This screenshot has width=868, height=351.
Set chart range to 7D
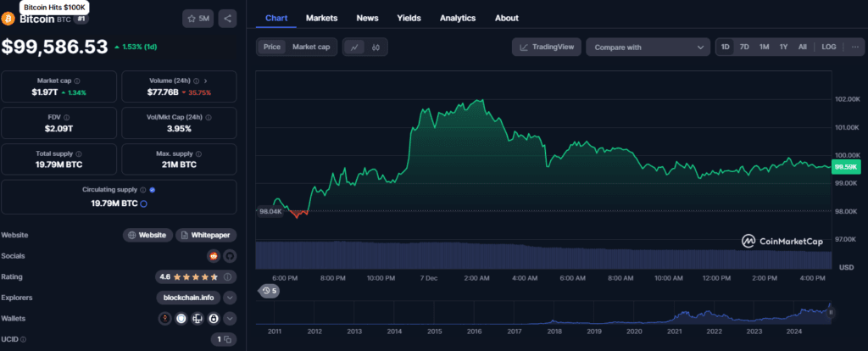tap(744, 47)
